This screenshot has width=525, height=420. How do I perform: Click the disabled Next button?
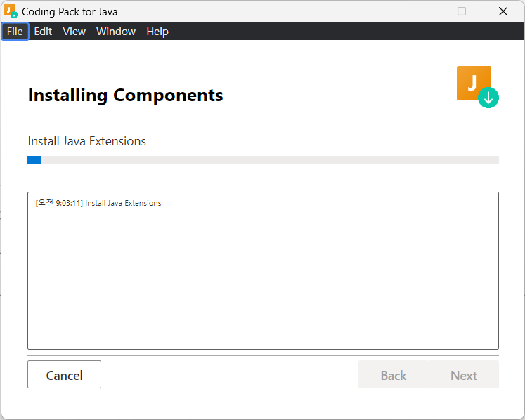coord(464,374)
